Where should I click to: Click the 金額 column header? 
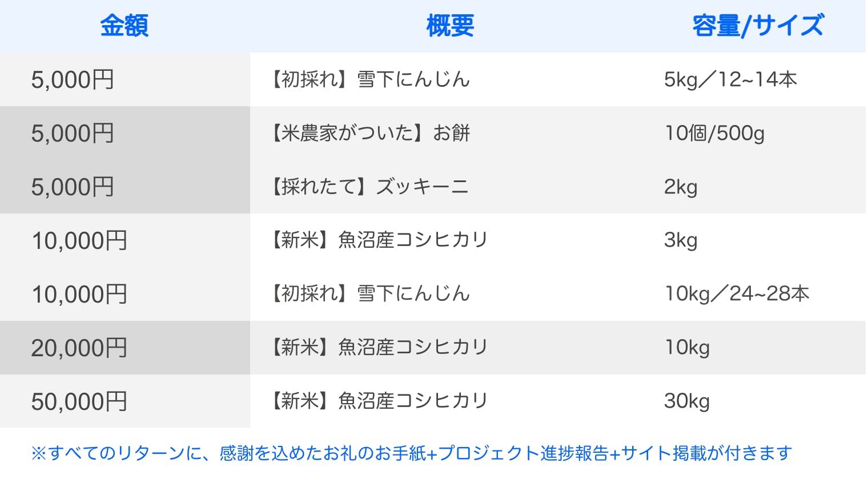(124, 26)
